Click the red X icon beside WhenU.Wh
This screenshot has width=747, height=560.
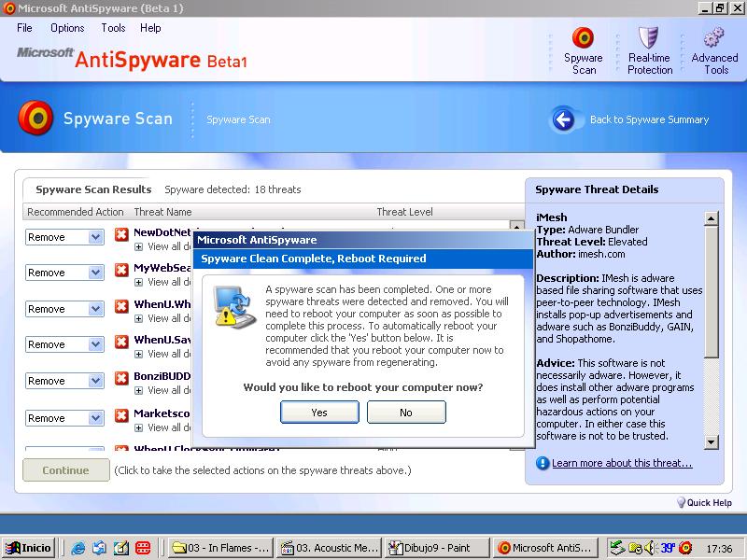(x=121, y=306)
